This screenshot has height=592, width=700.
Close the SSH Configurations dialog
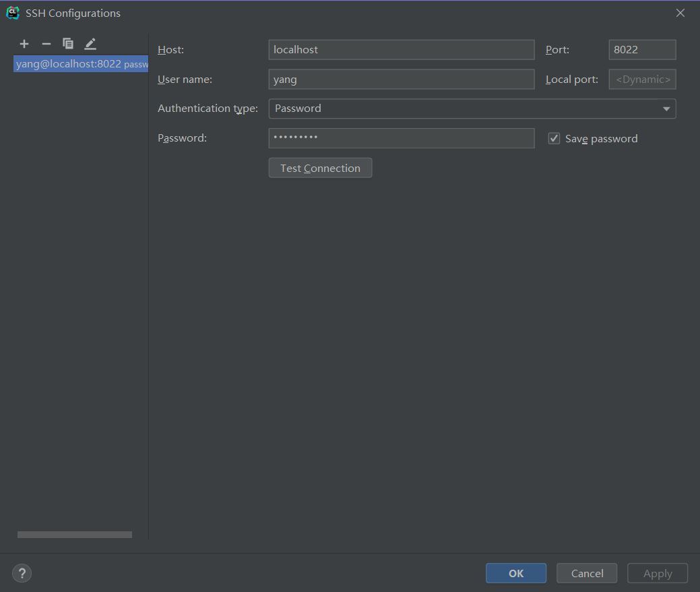680,13
